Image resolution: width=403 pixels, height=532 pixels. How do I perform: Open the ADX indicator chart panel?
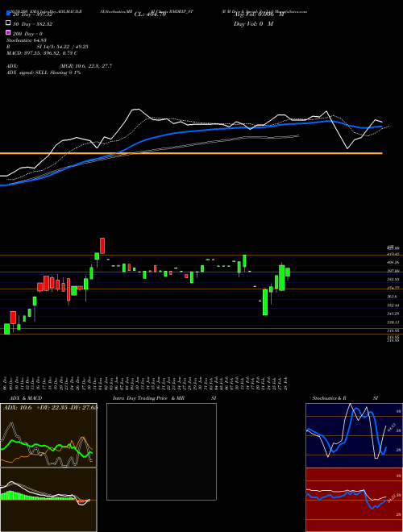coord(48,435)
